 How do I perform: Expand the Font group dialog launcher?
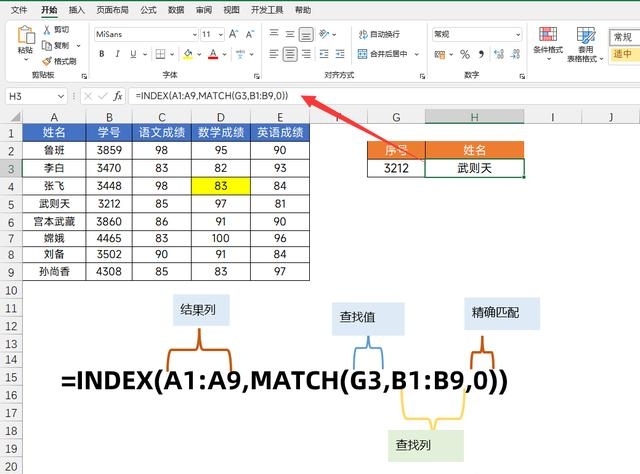256,76
